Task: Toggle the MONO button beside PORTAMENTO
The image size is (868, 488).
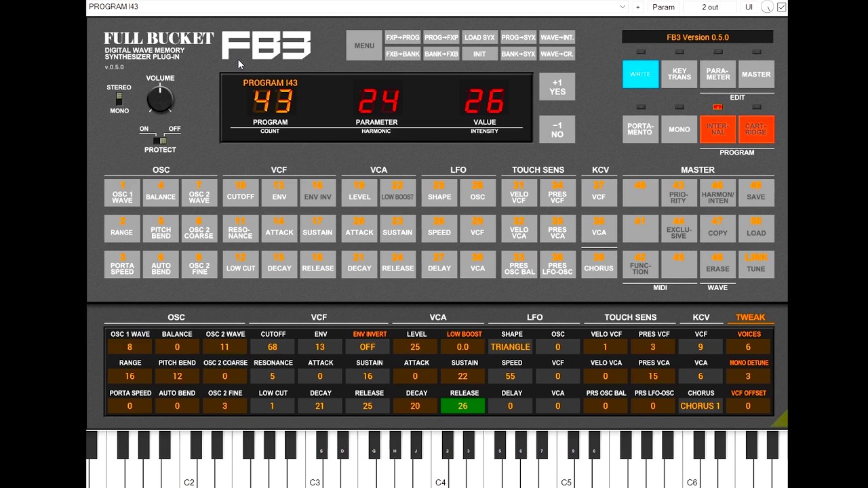Action: (x=679, y=129)
